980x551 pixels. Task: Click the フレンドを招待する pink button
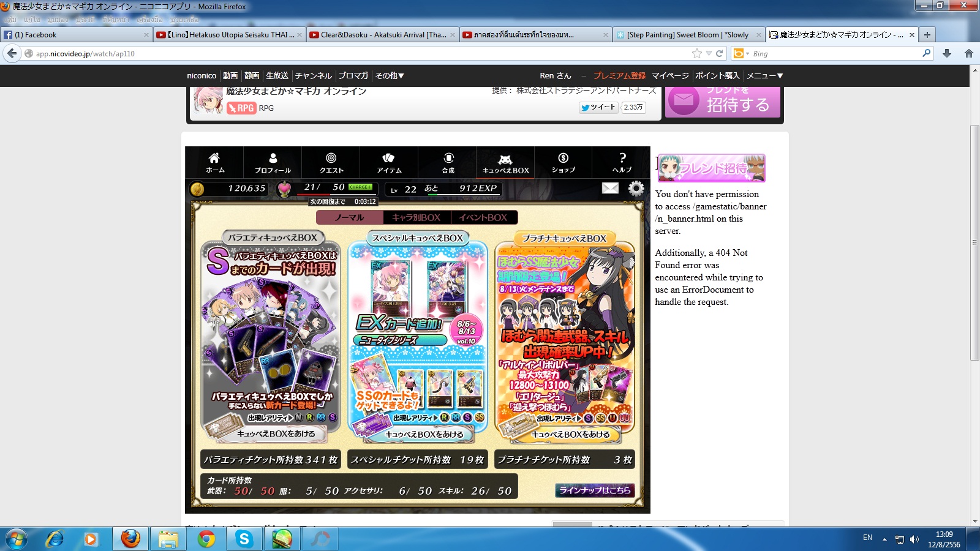click(723, 102)
